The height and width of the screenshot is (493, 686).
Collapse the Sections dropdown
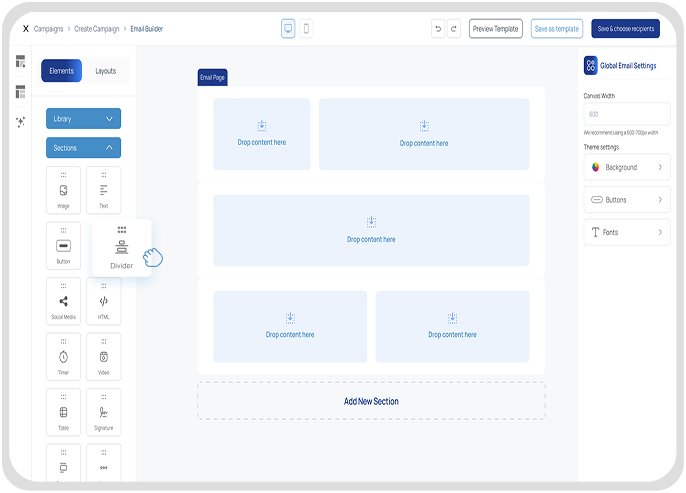[84, 148]
